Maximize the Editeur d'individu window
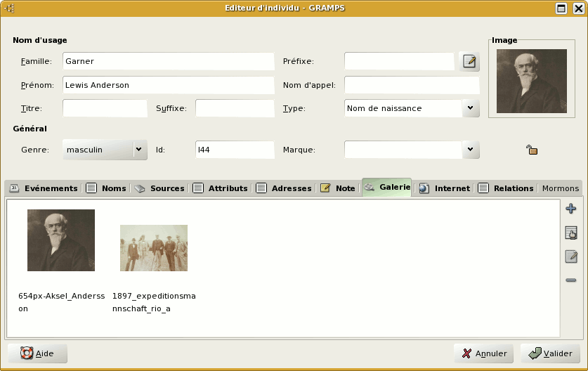 [x=561, y=8]
